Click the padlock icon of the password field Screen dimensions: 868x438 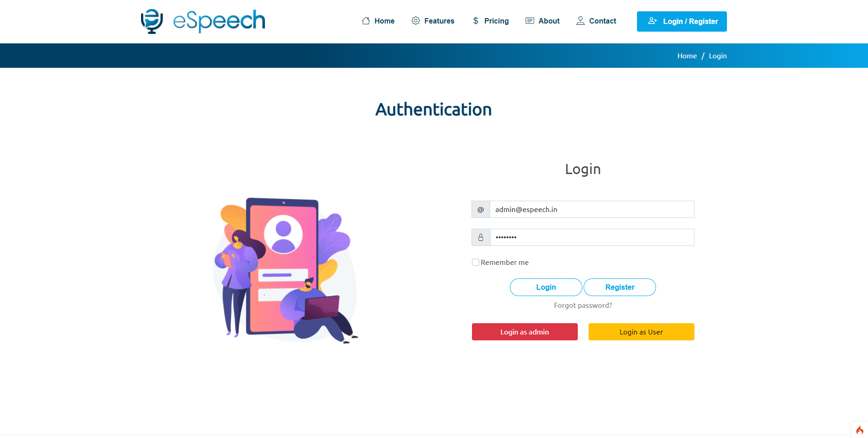tap(481, 237)
